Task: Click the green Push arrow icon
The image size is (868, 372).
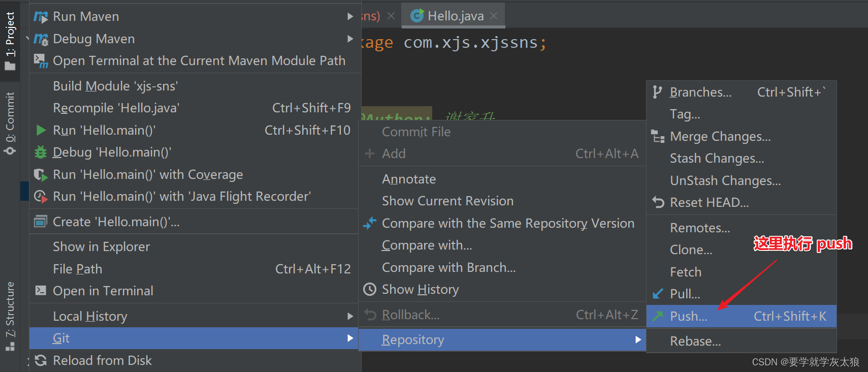Action: click(x=658, y=316)
